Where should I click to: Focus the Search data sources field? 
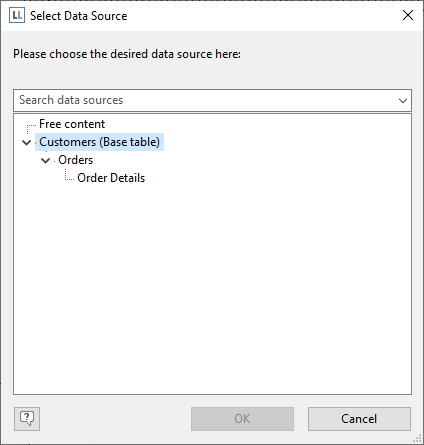204,100
